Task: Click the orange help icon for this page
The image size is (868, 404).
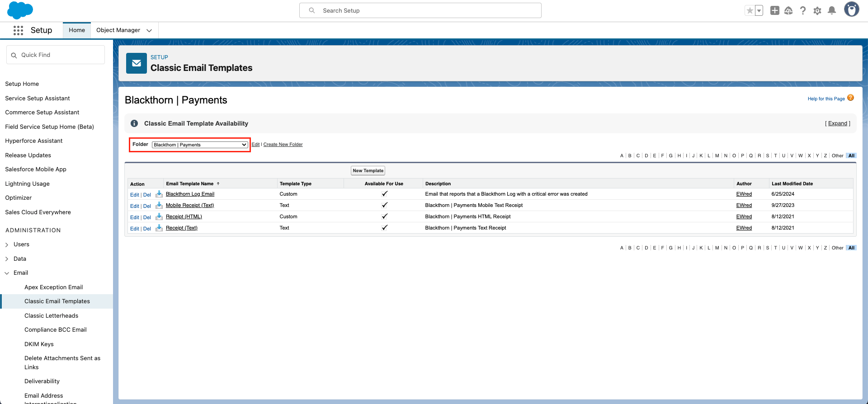Action: [x=851, y=98]
